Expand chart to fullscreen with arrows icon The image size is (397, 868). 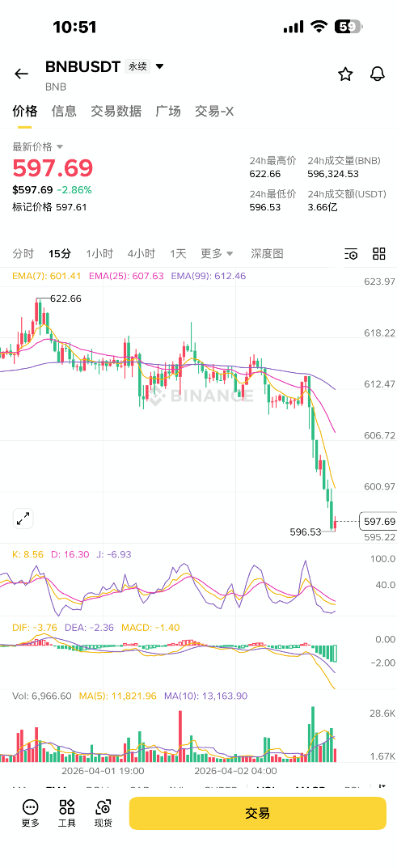pyautogui.click(x=23, y=519)
